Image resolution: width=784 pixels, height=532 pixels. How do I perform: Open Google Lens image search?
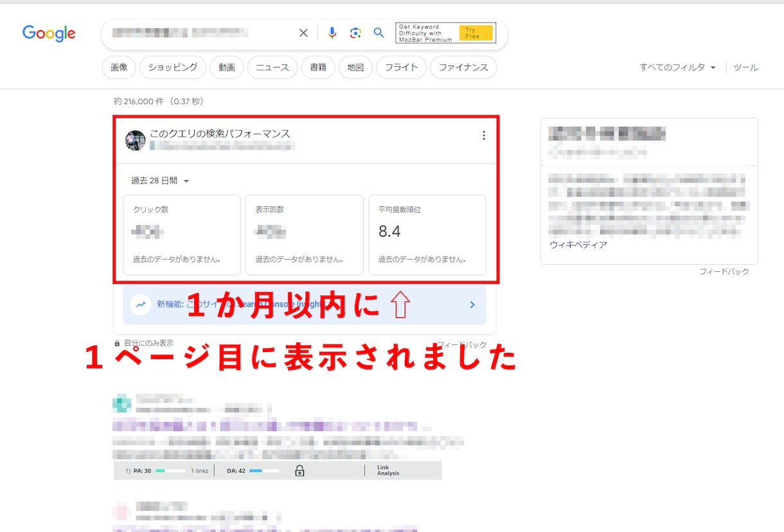tap(355, 33)
